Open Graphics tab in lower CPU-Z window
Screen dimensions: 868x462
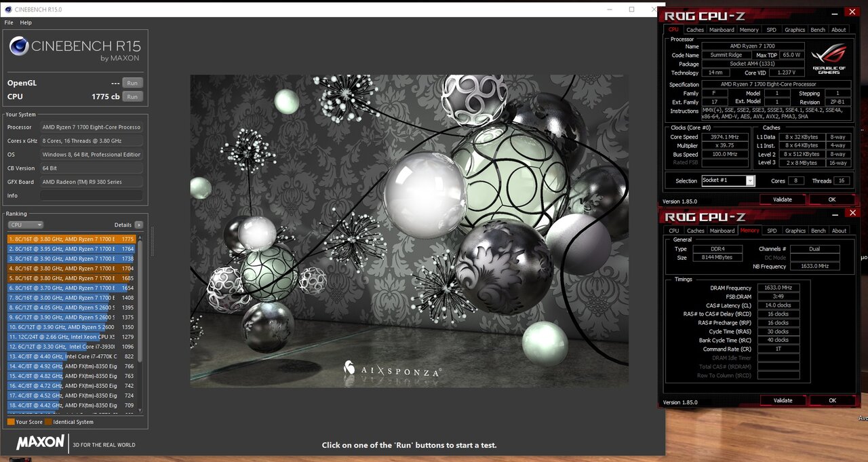coord(795,231)
